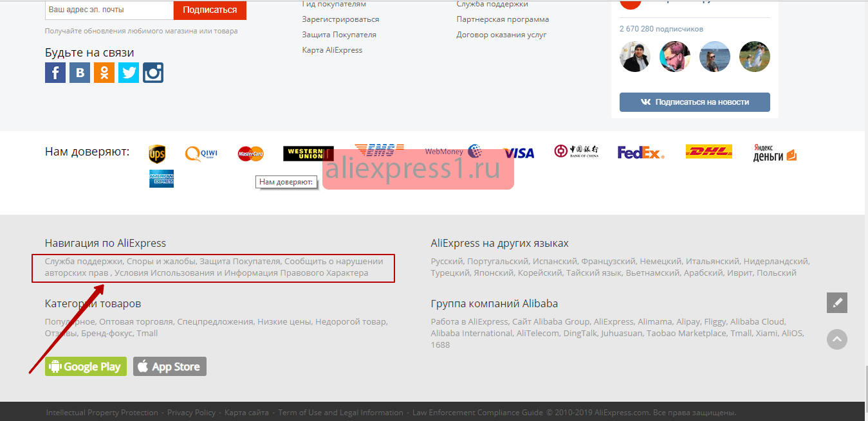This screenshot has height=421, width=868.
Task: Open Сайт Alibaba Group link
Action: tap(551, 321)
